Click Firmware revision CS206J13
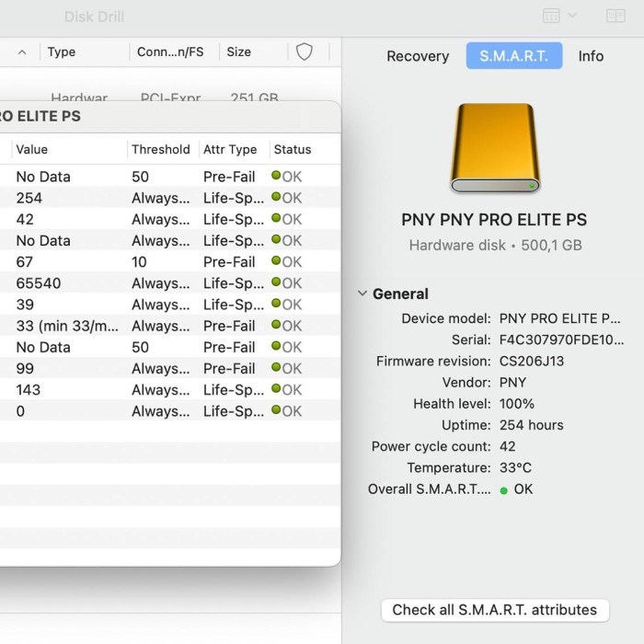The width and height of the screenshot is (644, 644). pyautogui.click(x=532, y=361)
